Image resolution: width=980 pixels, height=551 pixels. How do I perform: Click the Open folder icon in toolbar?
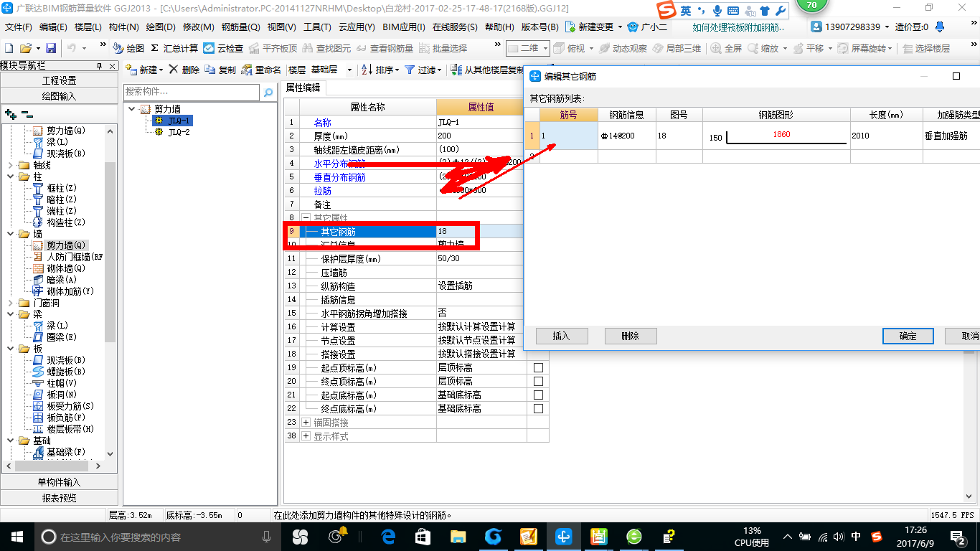(x=26, y=48)
